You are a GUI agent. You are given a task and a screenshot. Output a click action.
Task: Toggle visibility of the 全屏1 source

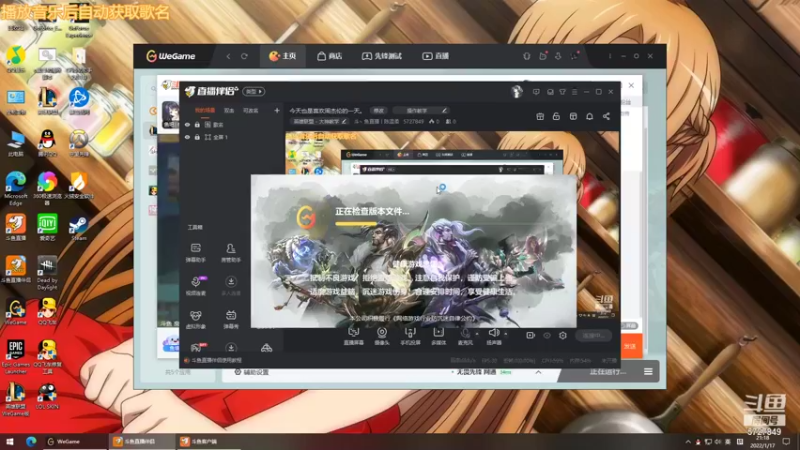pyautogui.click(x=187, y=137)
